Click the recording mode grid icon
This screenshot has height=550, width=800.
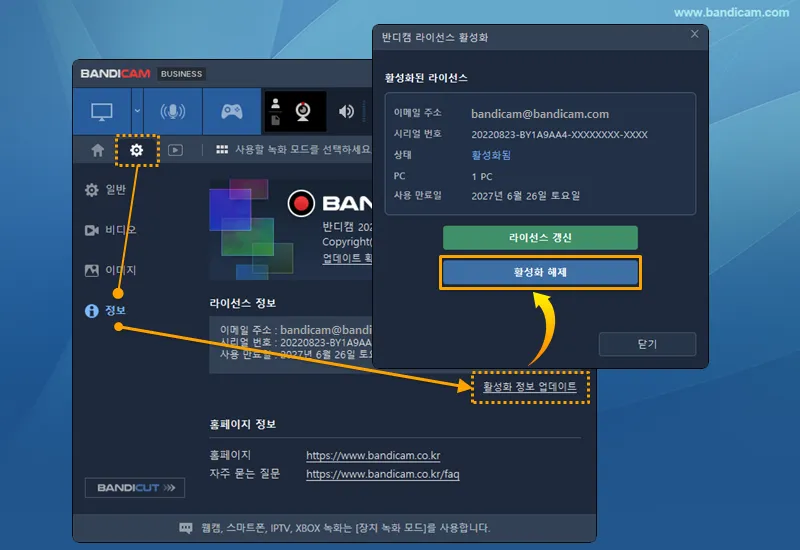coord(222,149)
